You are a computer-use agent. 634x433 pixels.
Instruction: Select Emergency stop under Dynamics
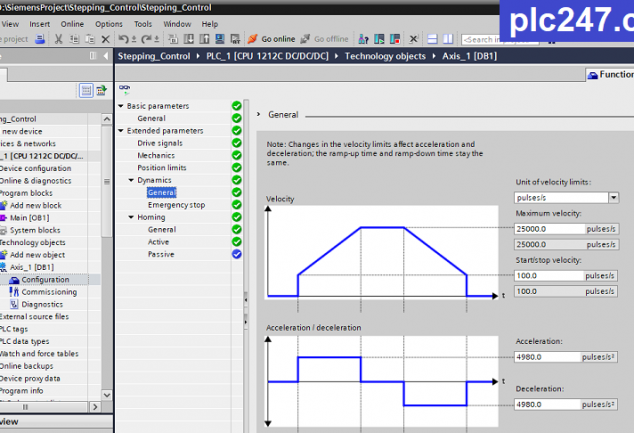176,205
